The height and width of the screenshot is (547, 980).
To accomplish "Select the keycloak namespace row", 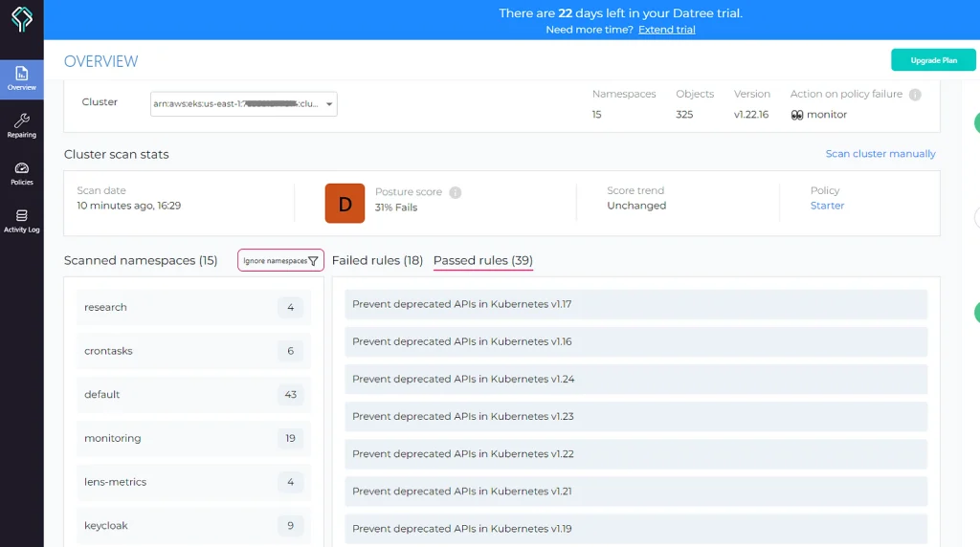I will [193, 526].
